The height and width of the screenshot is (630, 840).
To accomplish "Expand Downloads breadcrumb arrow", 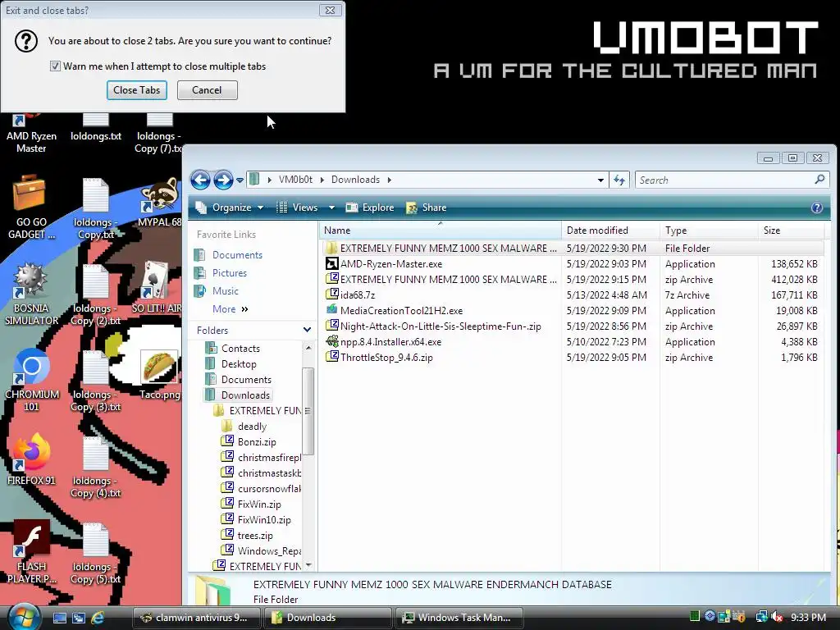I will [390, 180].
